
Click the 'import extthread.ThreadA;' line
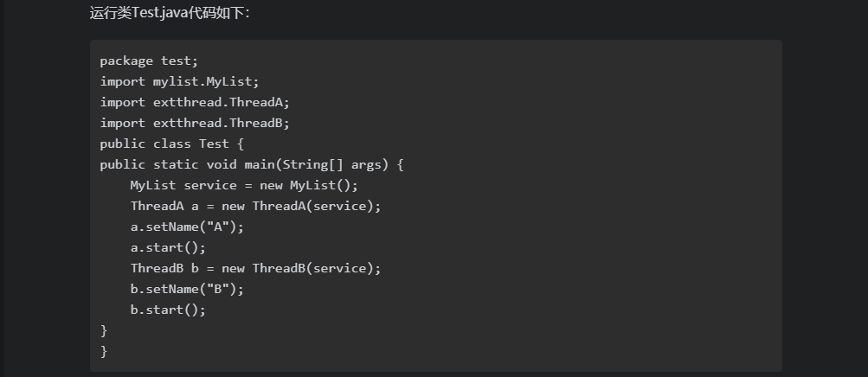tap(195, 102)
